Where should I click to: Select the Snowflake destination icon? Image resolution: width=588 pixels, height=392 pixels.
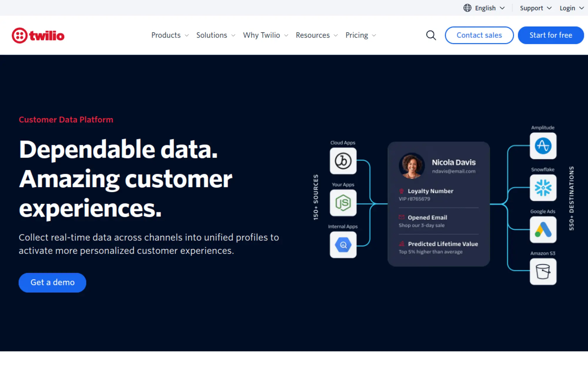(x=543, y=188)
